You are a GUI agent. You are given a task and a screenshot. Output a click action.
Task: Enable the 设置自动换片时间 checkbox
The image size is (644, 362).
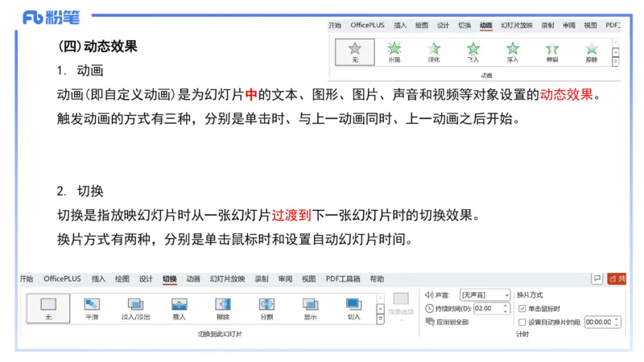[x=522, y=323]
